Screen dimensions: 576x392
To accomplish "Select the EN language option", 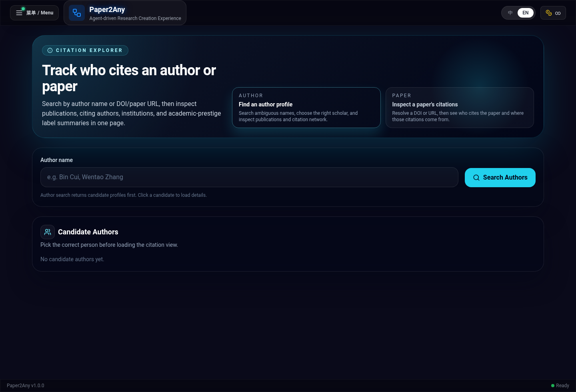I will (x=525, y=13).
